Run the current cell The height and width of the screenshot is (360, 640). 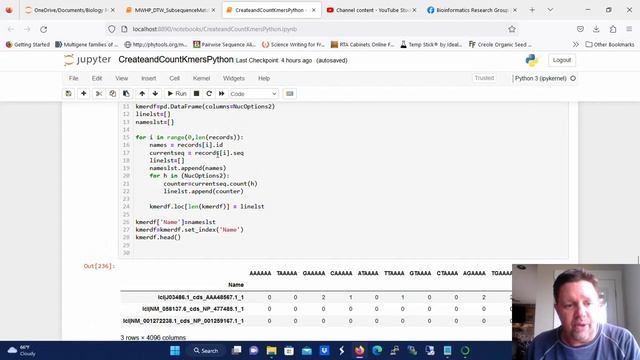177,93
